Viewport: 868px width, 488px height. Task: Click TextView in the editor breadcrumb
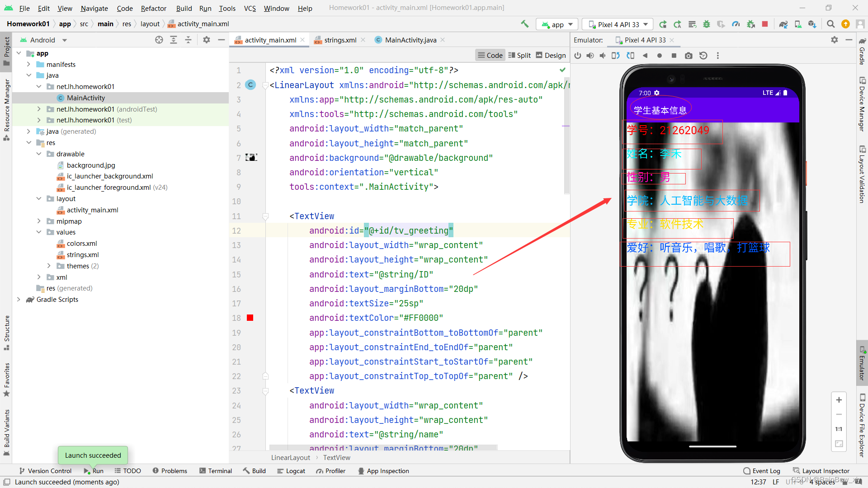pyautogui.click(x=336, y=457)
